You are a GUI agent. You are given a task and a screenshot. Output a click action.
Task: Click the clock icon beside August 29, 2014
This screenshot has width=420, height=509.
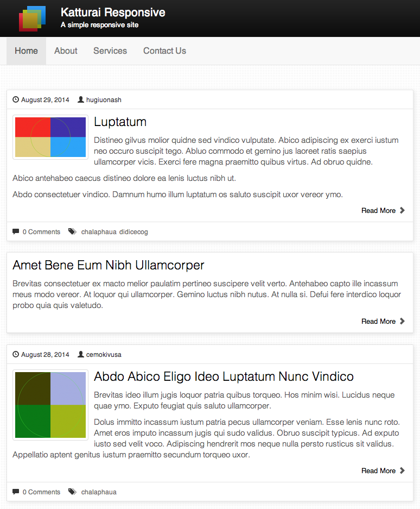[16, 99]
